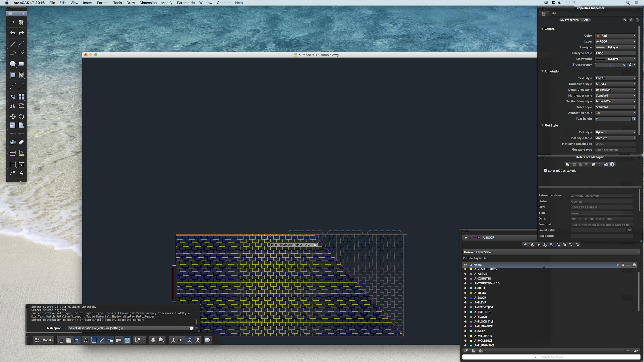
Task: Click the A-COUNTER layer color swatch
Action: pos(471,279)
